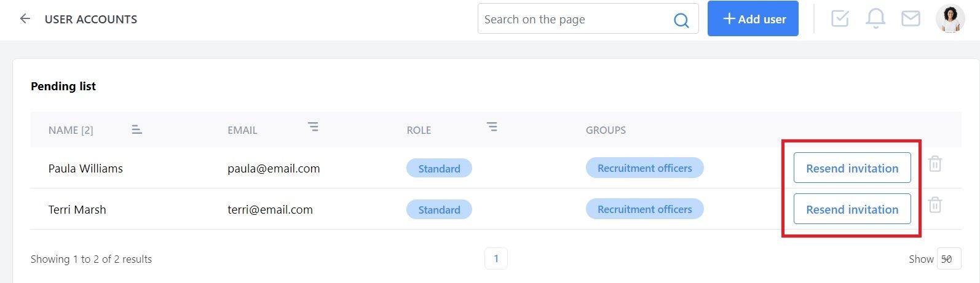Delete Paula Williams' pending invitation
Screen dimensions: 980x283
pyautogui.click(x=935, y=164)
